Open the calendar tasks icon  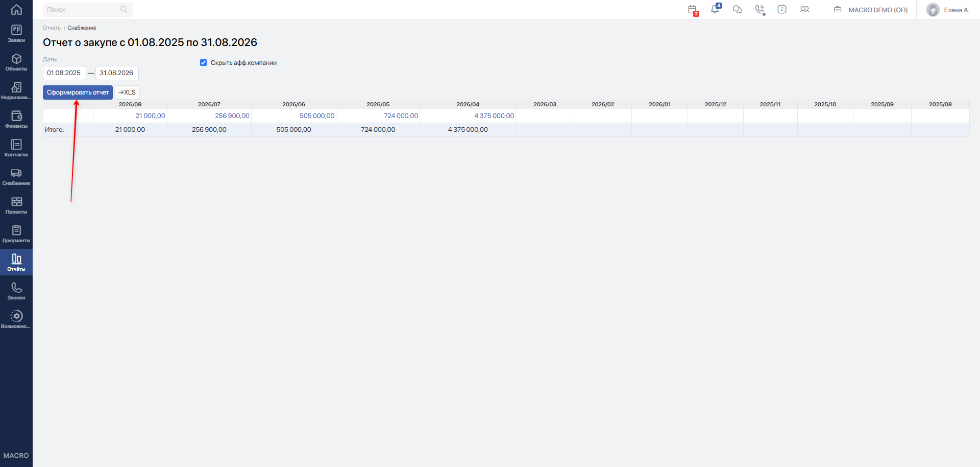[693, 10]
